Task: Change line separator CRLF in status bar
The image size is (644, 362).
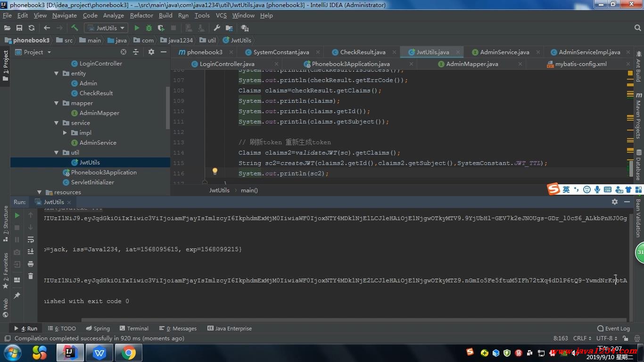Action: click(582, 338)
